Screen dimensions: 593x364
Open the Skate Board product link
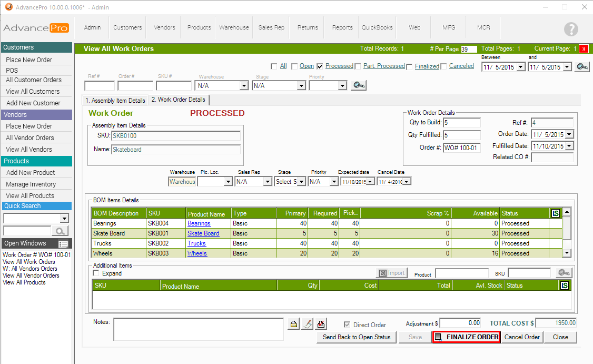pyautogui.click(x=203, y=233)
